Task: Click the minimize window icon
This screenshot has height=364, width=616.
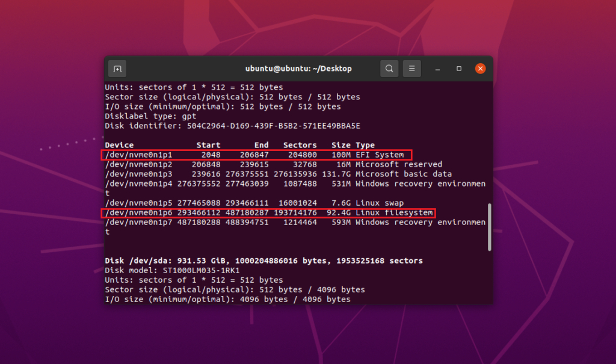Action: pyautogui.click(x=437, y=69)
